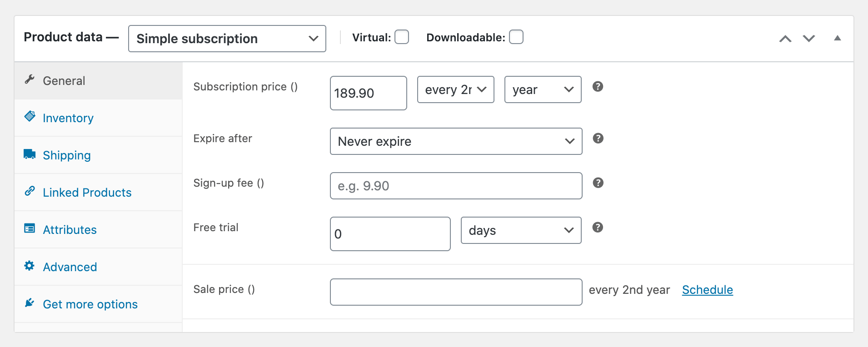The width and height of the screenshot is (868, 347).
Task: Click the Advanced gear icon
Action: [x=30, y=266]
